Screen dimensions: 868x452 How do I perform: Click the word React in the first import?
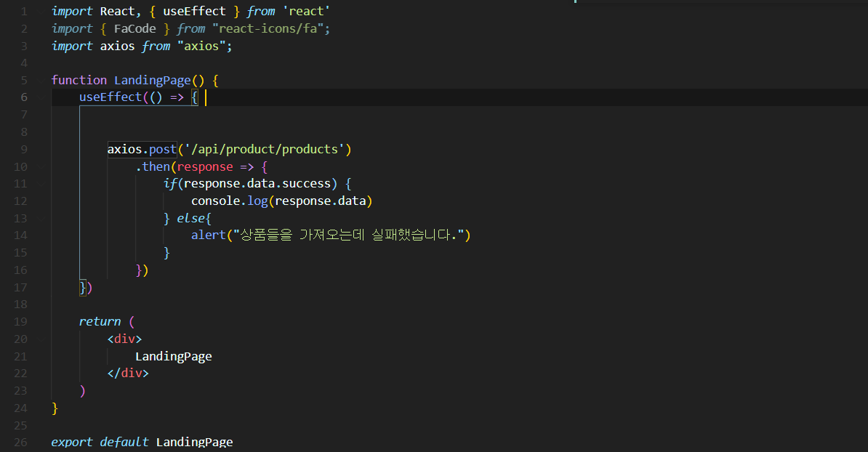117,11
